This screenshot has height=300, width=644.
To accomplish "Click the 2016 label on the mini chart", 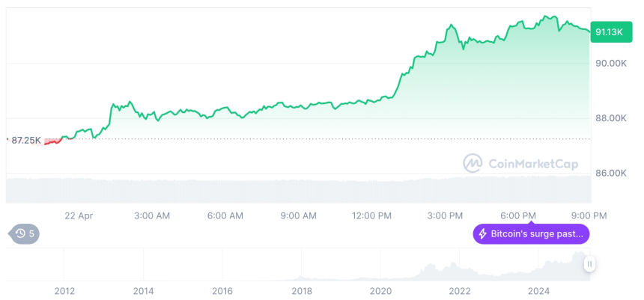I will (x=222, y=291).
